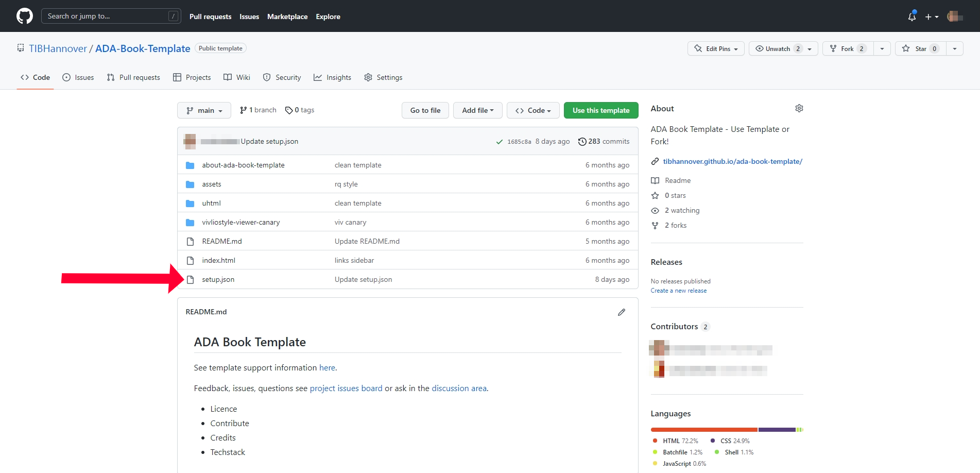980x473 pixels.
Task: Open the notifications bell
Action: click(x=911, y=16)
